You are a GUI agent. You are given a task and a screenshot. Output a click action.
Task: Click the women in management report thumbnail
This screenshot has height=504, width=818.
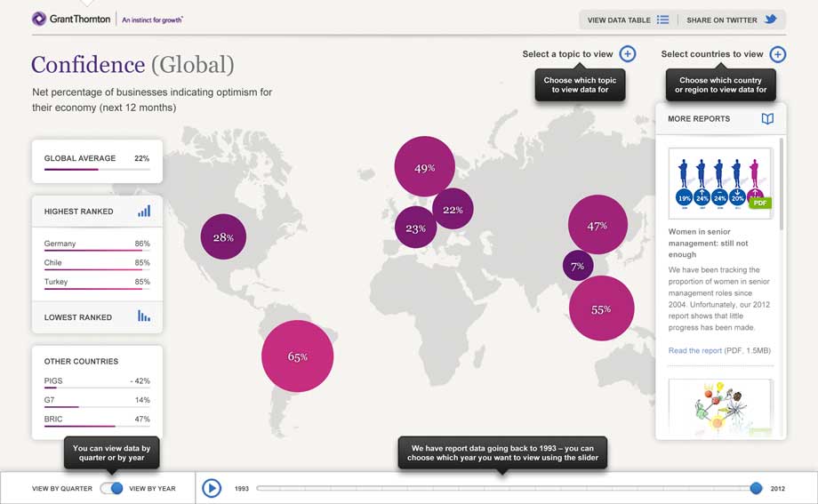coord(718,183)
